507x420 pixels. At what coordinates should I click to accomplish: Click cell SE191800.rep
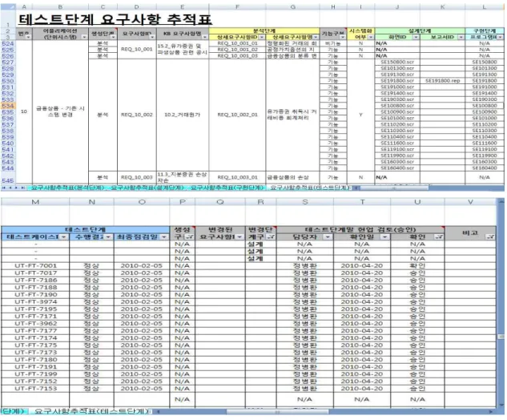tap(442, 81)
